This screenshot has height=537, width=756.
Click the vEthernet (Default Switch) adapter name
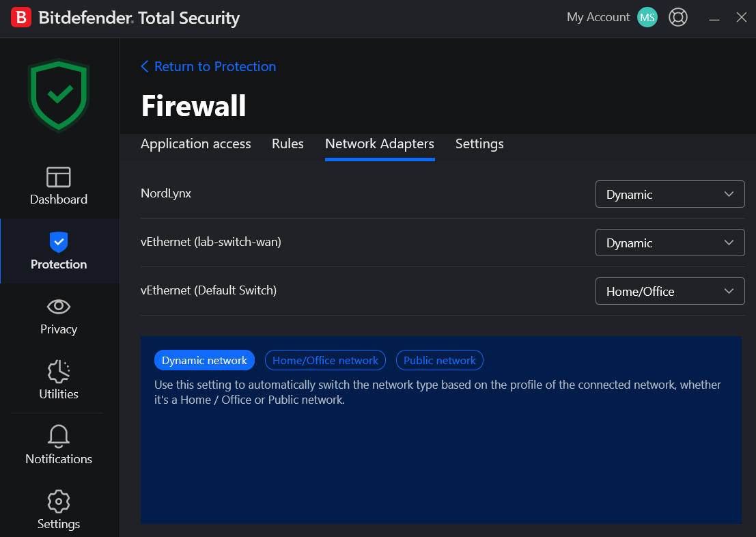[x=208, y=290]
